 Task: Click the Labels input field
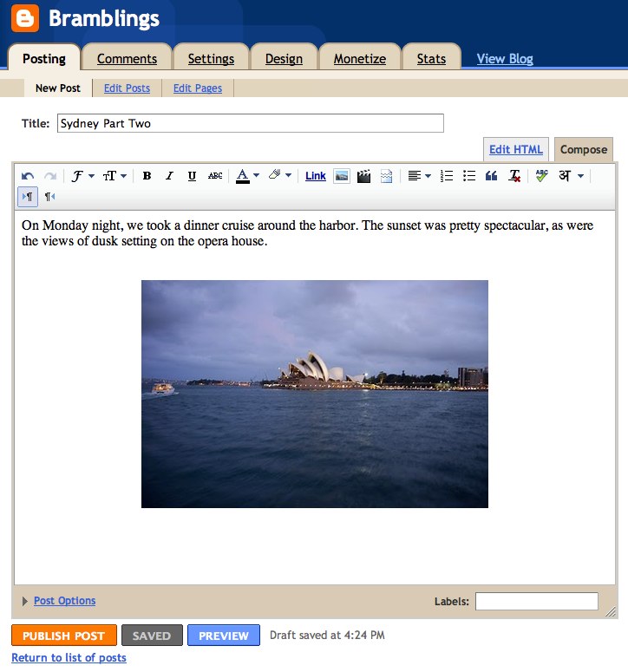[536, 601]
